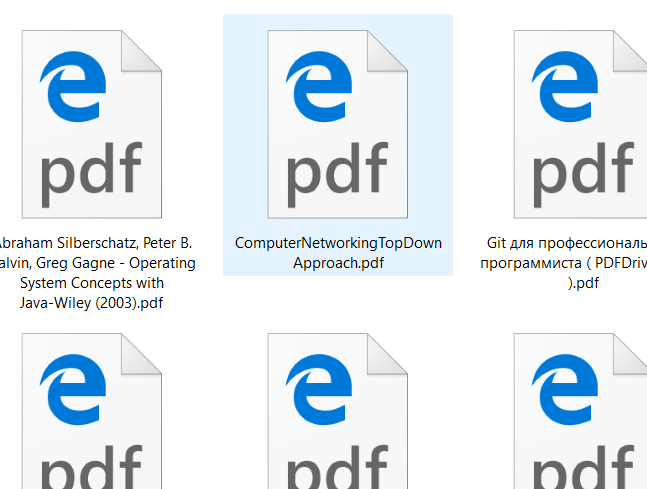The image size is (647, 489).
Task: Click the Git для профессионального программиста file name
Action: (564, 262)
